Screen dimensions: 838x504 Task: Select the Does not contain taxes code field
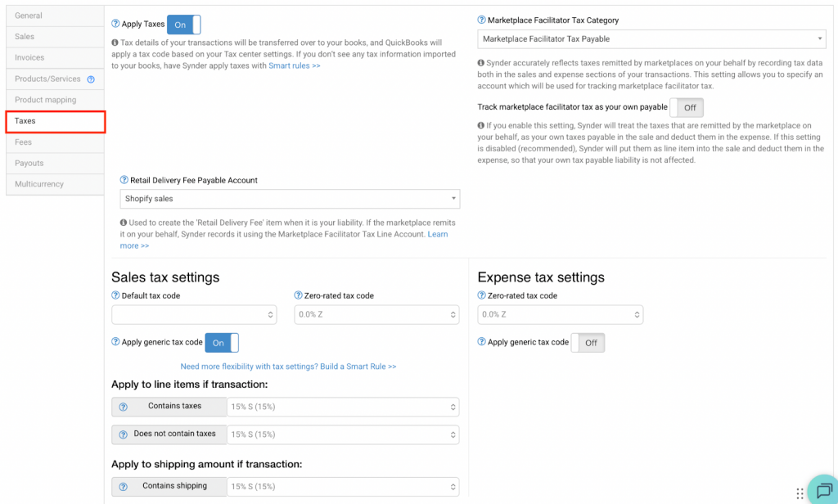pos(342,434)
